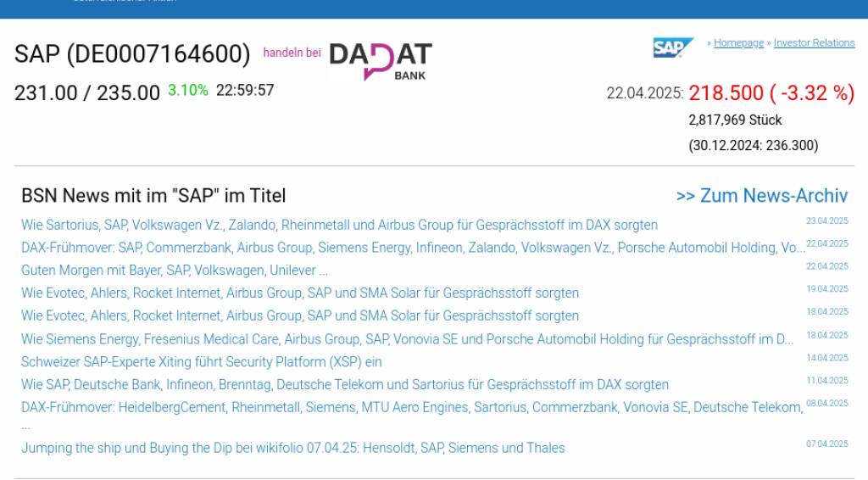
Task: Click the 231.00 / 235.00 bid-ask quote
Action: (x=87, y=92)
